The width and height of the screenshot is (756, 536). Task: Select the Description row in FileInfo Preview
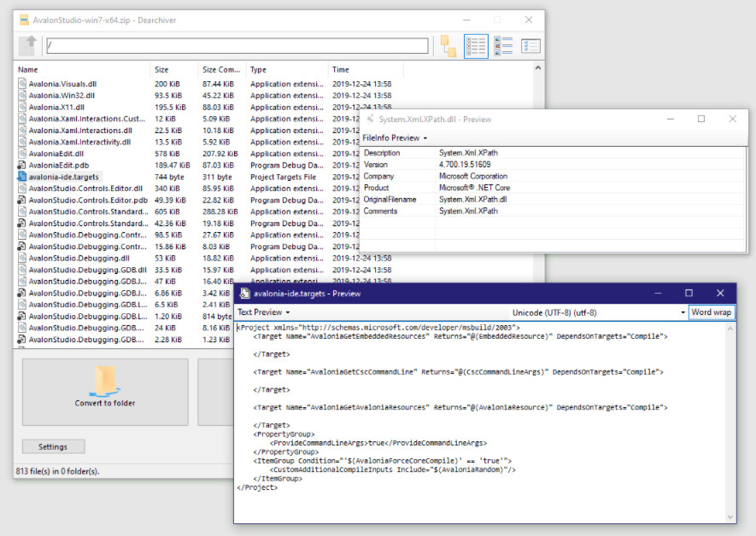pos(553,153)
